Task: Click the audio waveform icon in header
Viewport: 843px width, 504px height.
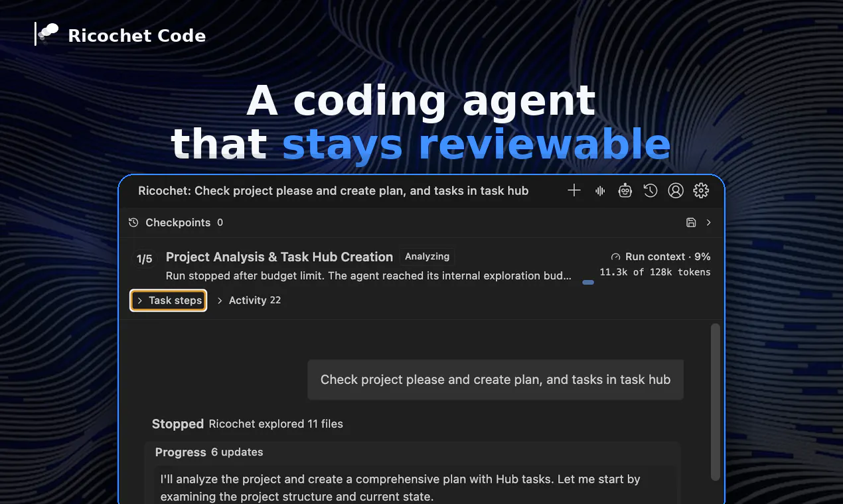Action: [600, 191]
